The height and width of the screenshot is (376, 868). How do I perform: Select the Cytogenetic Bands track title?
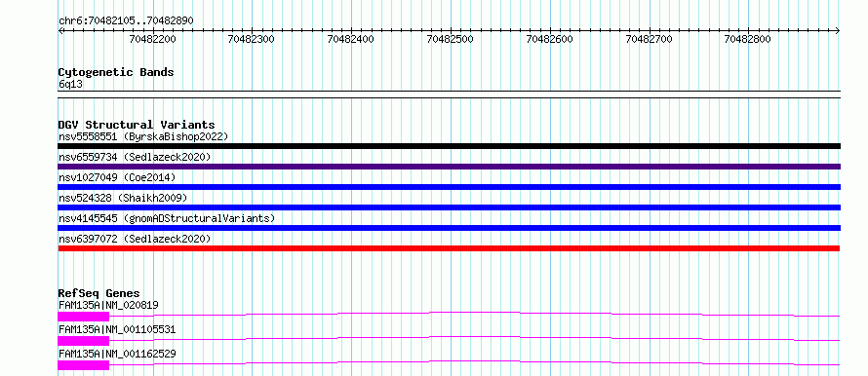[x=116, y=72]
